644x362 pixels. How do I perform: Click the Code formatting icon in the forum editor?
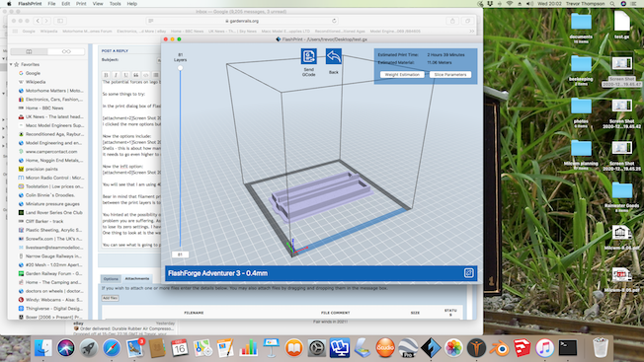click(x=145, y=75)
